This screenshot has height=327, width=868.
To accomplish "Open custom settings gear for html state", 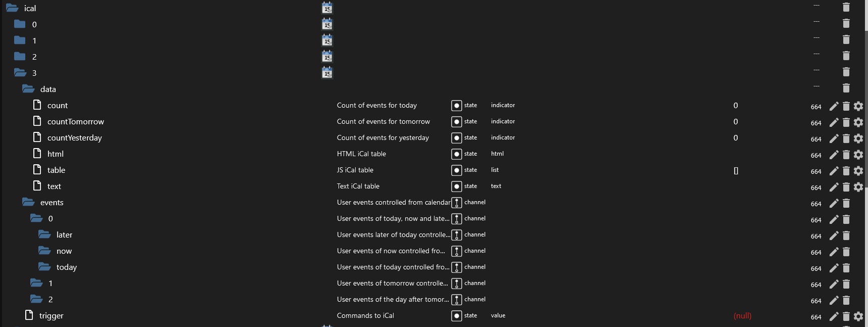I will tap(858, 155).
